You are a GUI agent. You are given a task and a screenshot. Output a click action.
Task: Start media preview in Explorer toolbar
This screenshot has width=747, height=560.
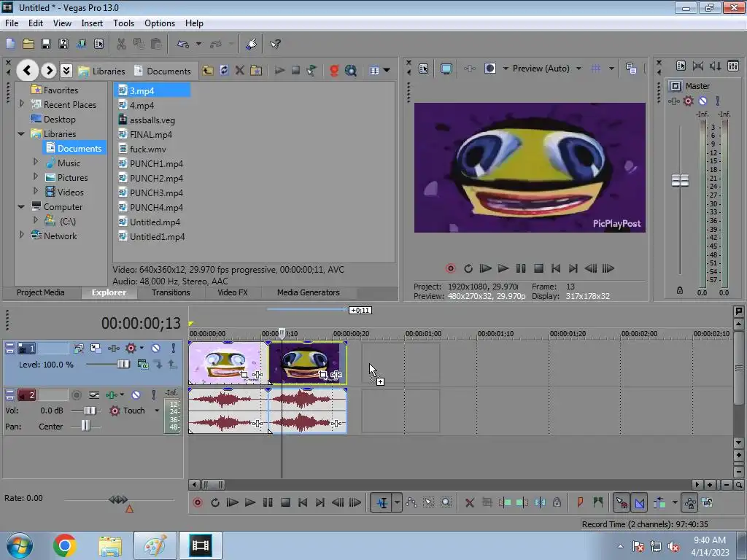click(x=279, y=71)
